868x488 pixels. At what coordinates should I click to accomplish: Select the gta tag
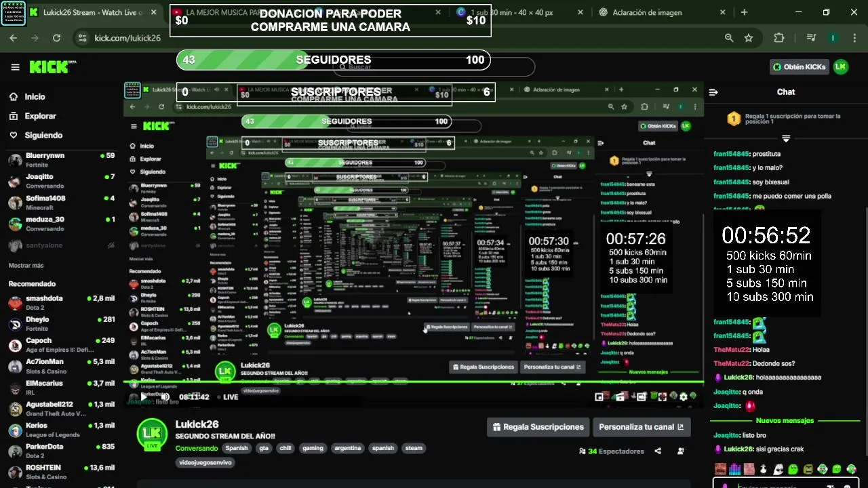pos(264,448)
